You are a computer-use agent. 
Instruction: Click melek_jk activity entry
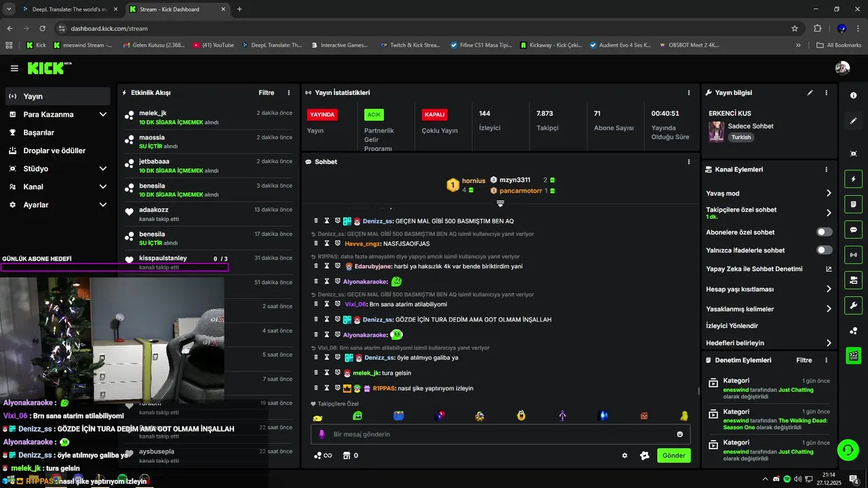pos(209,117)
